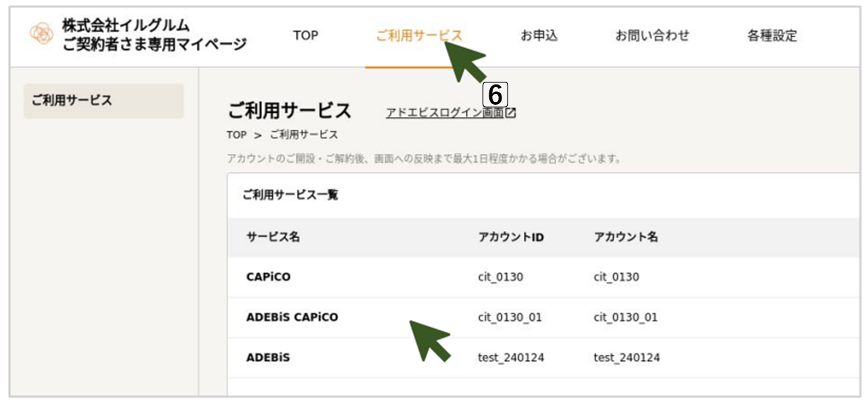The height and width of the screenshot is (408, 868).
Task: Select the ADEBiS service row
Action: coord(268,358)
